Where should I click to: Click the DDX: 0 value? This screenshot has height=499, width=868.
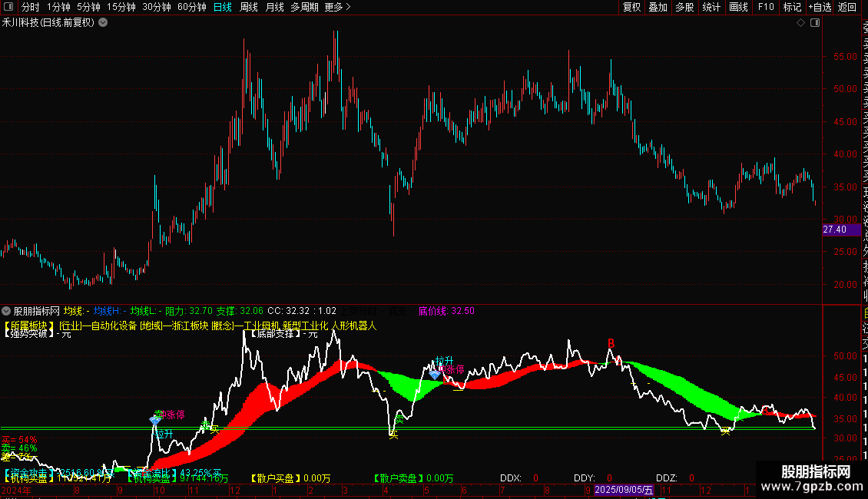point(519,478)
